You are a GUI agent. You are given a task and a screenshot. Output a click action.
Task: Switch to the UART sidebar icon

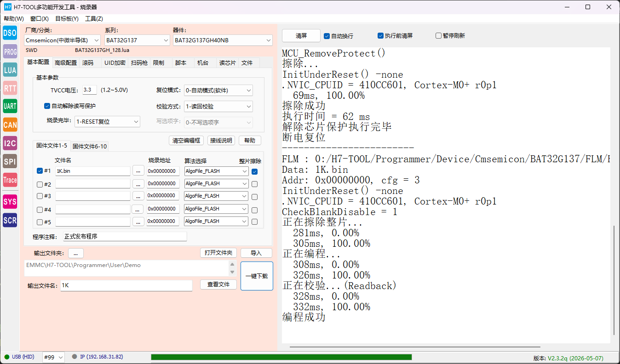click(x=10, y=106)
